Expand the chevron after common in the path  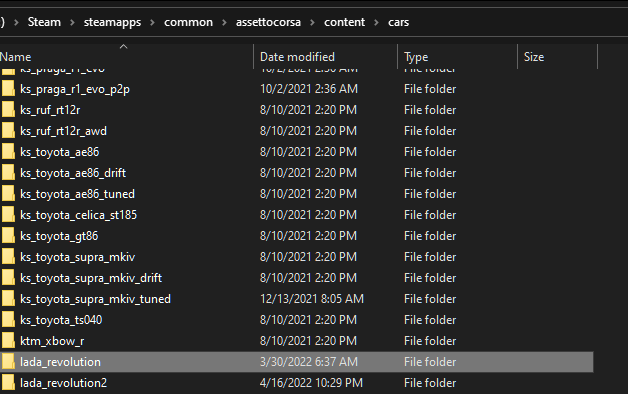click(x=224, y=22)
